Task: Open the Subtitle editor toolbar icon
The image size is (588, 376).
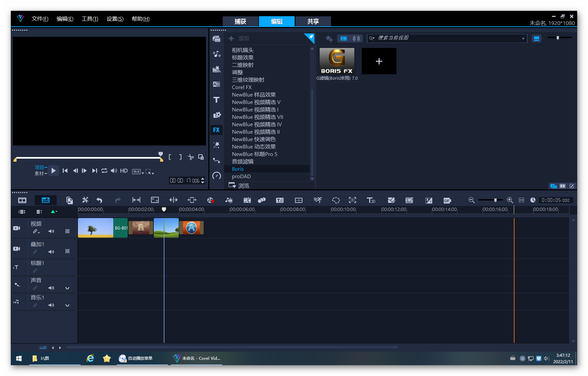Action: [280, 200]
